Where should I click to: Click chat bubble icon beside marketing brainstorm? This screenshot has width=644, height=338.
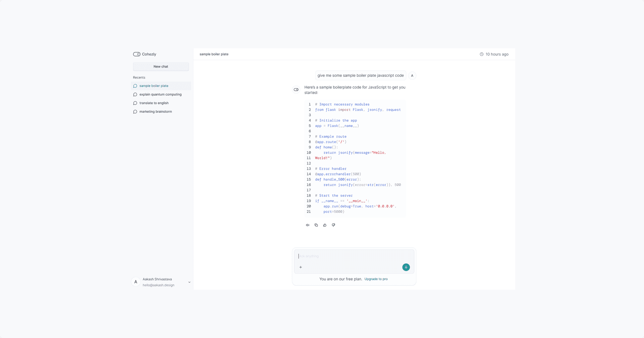tap(135, 112)
